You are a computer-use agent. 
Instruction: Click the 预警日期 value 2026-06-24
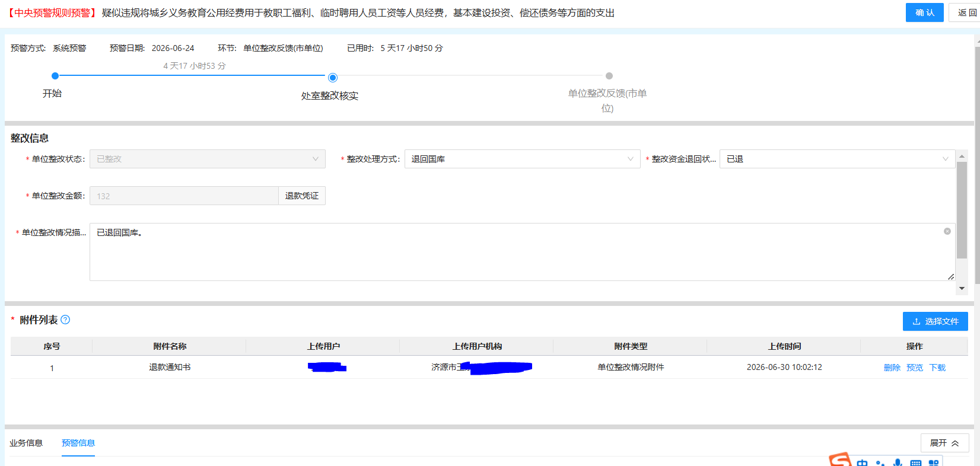[173, 48]
